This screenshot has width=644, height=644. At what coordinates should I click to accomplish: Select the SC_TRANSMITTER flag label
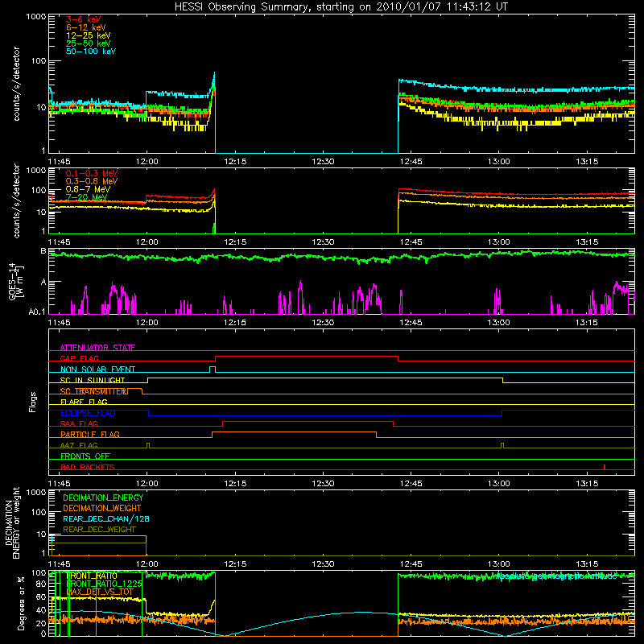point(94,391)
